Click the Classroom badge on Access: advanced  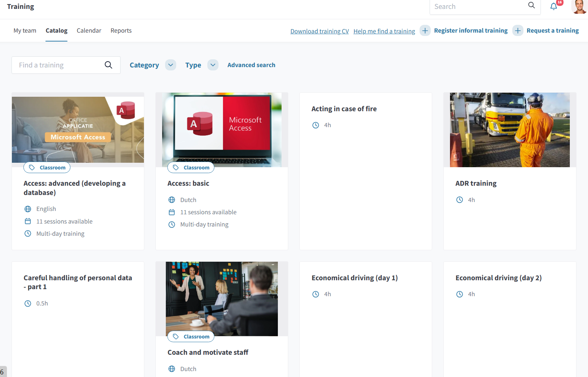47,168
